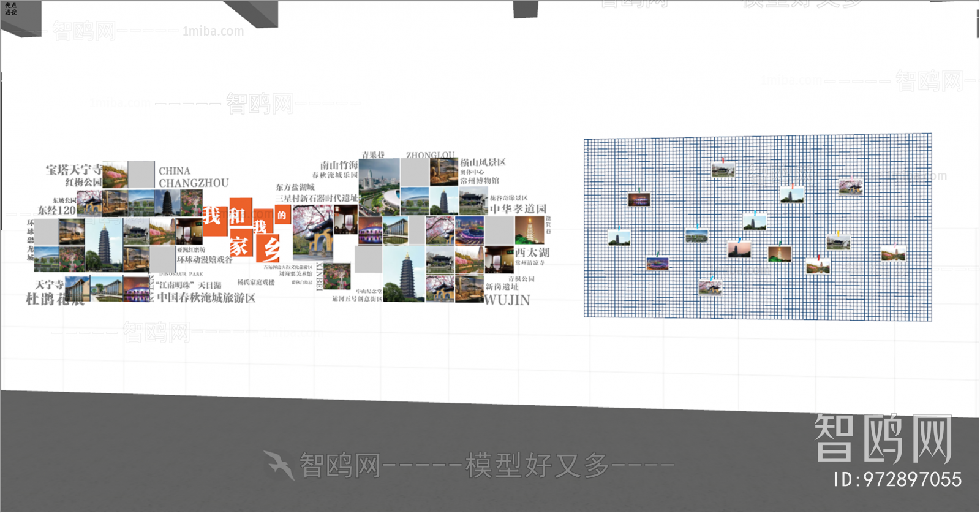
Task: Select the 红梅公园 label
Action: (x=83, y=182)
